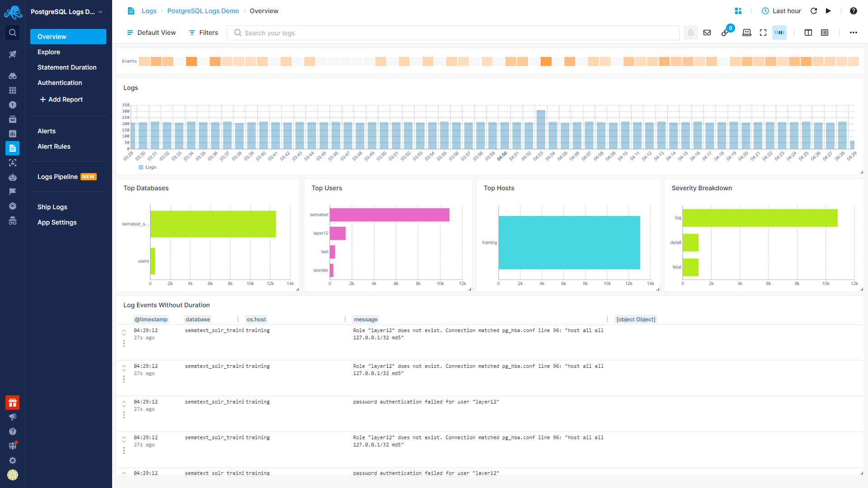Open the search icon in the sidebar
This screenshot has width=868, height=488.
click(12, 33)
